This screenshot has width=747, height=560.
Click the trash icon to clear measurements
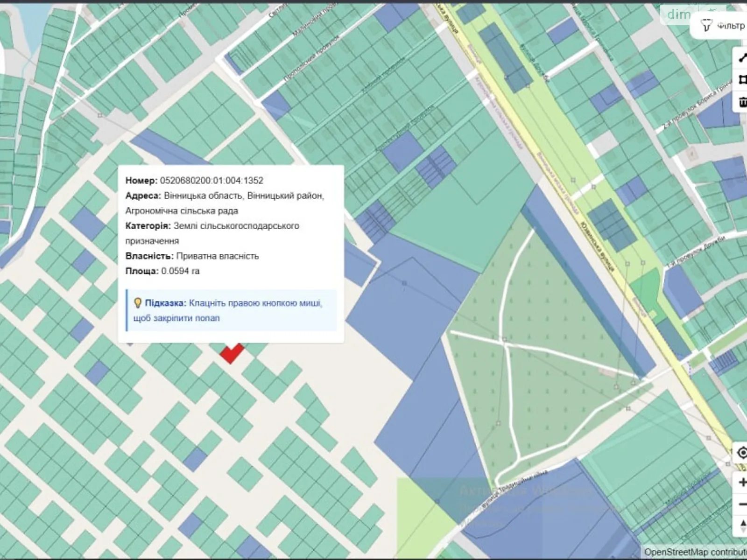point(743,103)
